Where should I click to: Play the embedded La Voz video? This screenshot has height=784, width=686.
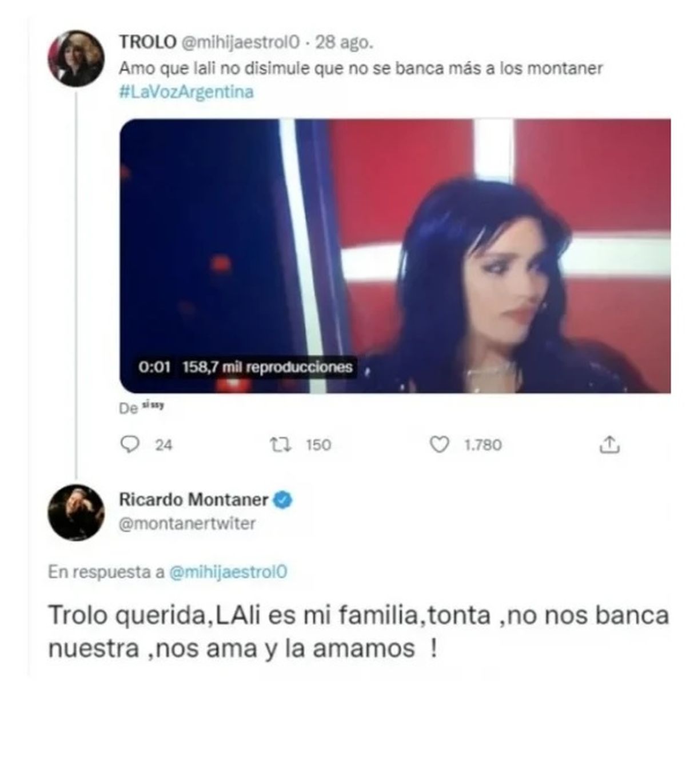pyautogui.click(x=394, y=255)
